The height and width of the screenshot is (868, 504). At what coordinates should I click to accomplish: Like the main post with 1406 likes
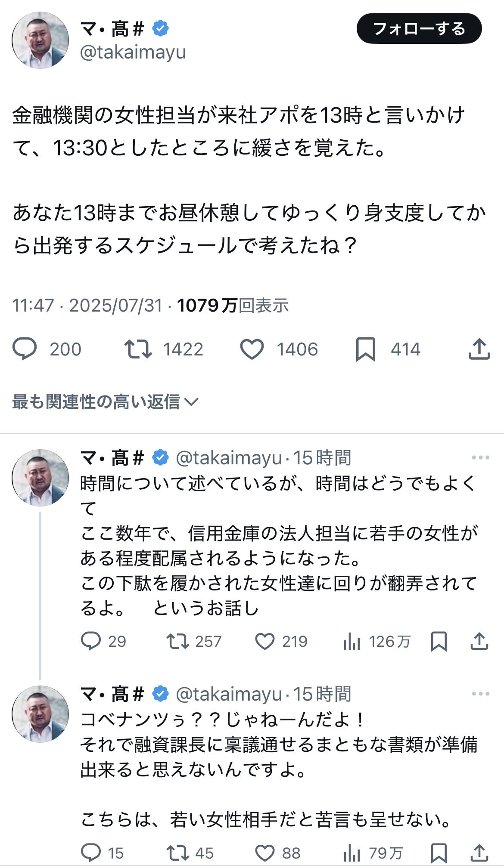click(x=252, y=349)
